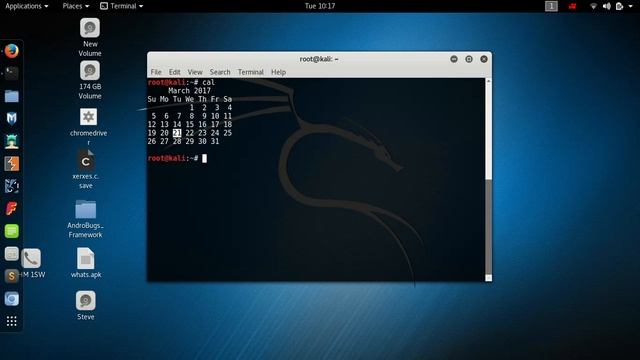
Task: Launch Firefox from the dock
Action: (11, 51)
